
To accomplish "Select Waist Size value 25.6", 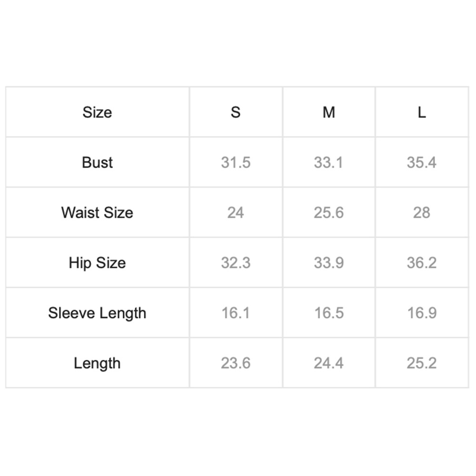I will 328,212.
